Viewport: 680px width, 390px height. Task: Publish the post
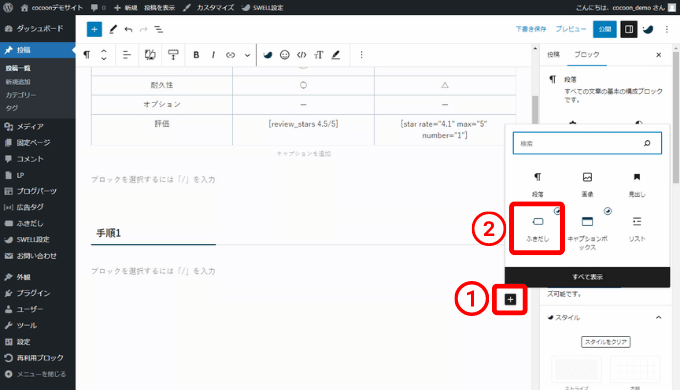click(x=605, y=29)
